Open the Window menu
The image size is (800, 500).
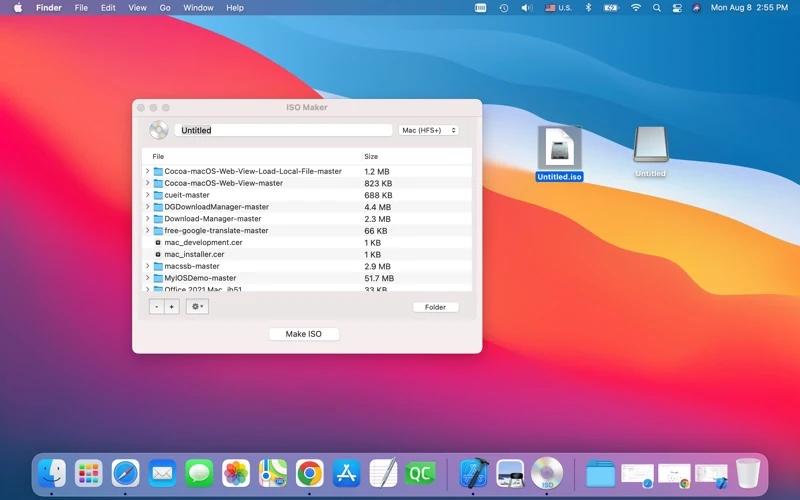198,8
